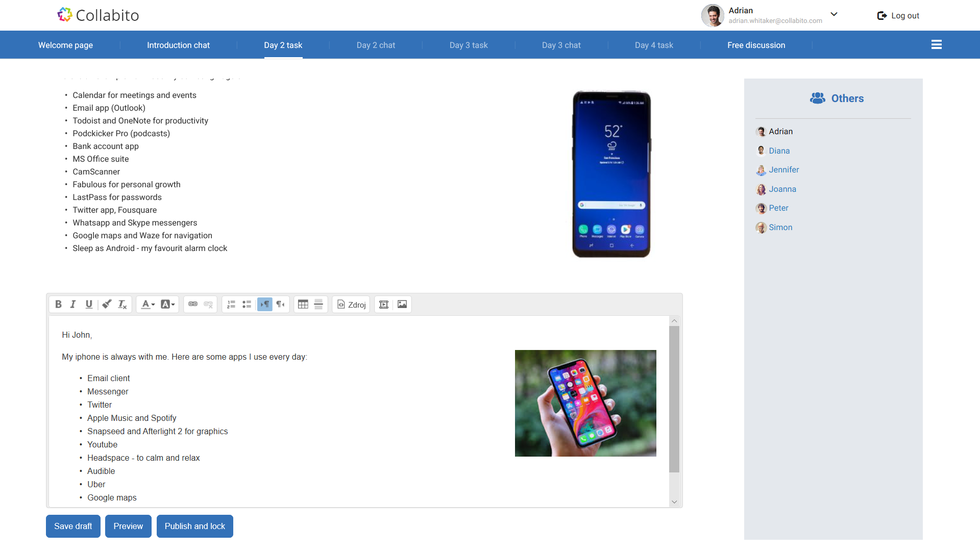Insert a table
The height and width of the screenshot is (551, 980).
303,305
